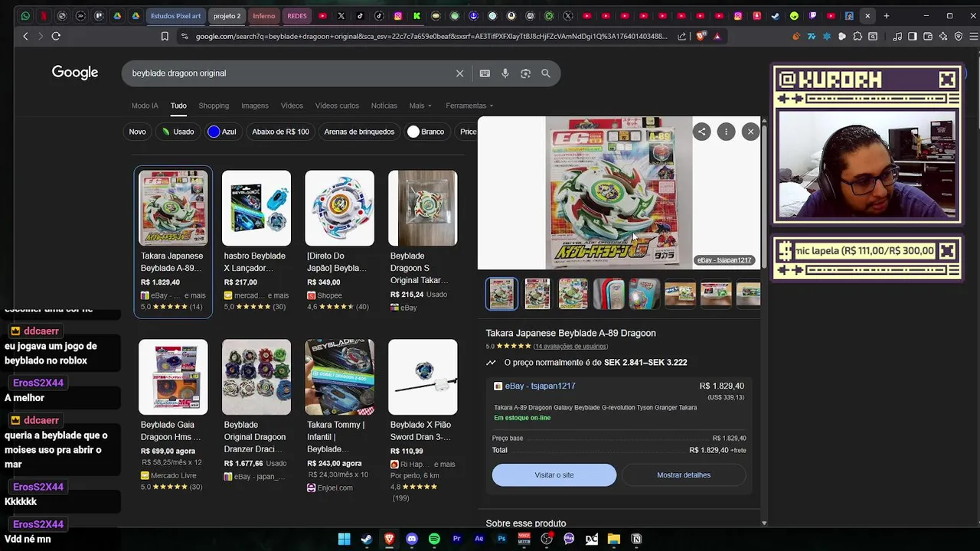The width and height of the screenshot is (980, 551).
Task: Toggle the Branco color filter chip
Action: click(426, 132)
